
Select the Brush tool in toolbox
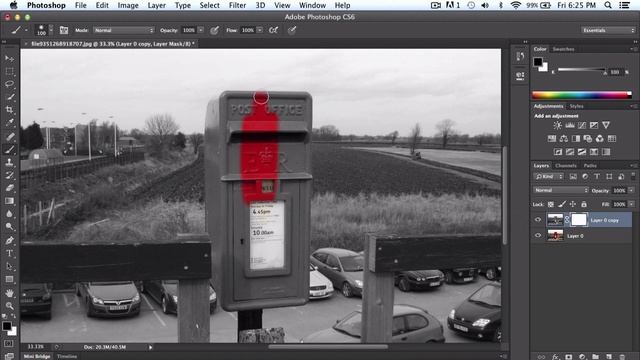pyautogui.click(x=9, y=149)
